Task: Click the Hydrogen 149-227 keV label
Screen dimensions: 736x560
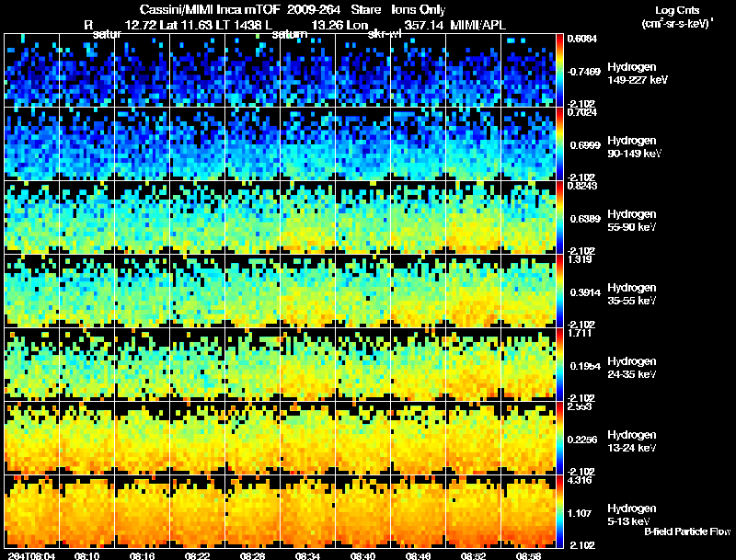Action: pyautogui.click(x=637, y=74)
